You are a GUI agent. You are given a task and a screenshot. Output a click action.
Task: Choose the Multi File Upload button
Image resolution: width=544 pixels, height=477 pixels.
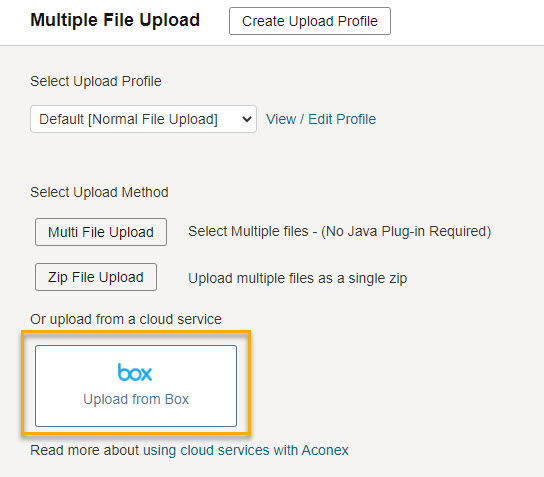(x=101, y=232)
